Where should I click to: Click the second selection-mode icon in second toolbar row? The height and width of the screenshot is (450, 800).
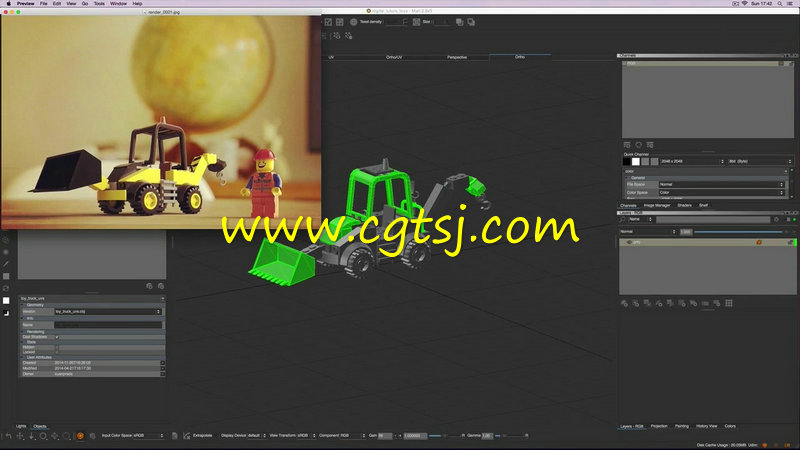pos(348,36)
